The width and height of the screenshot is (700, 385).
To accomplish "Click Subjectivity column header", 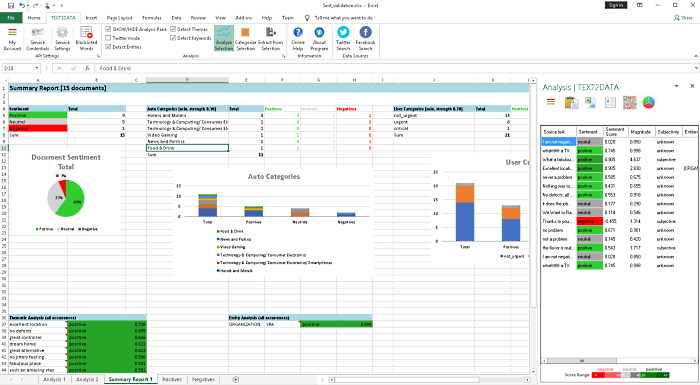I will [x=668, y=132].
